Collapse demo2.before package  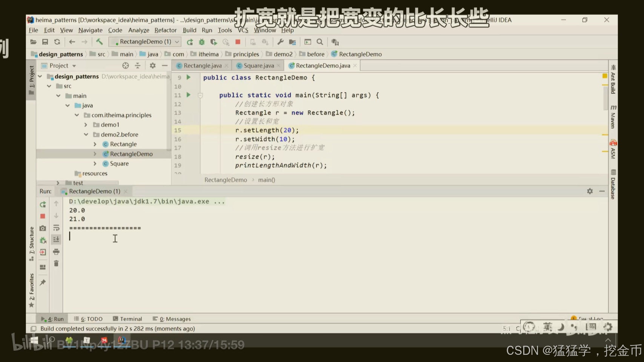tap(86, 135)
